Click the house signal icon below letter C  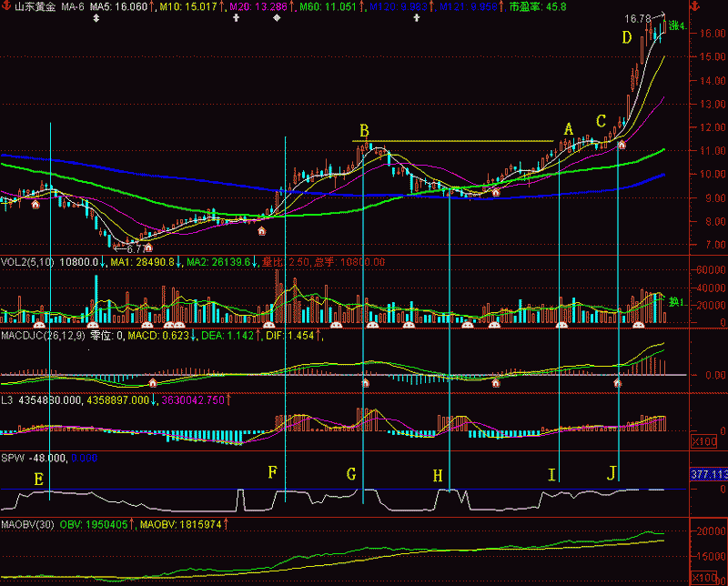(622, 144)
